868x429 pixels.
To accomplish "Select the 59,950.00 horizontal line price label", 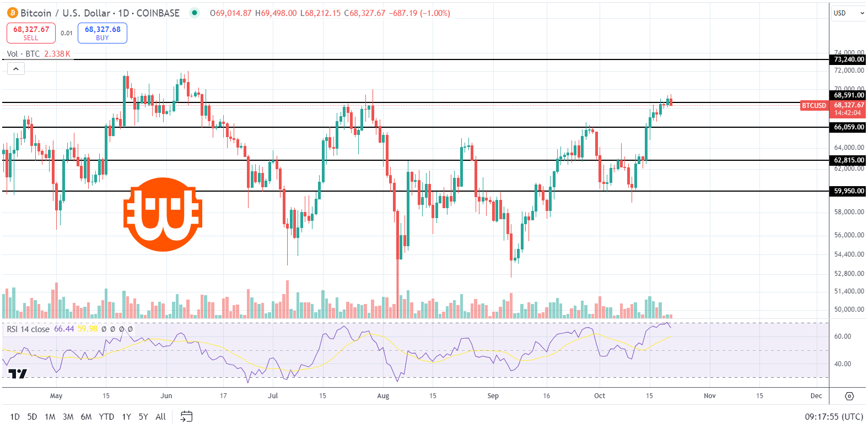I will pyautogui.click(x=849, y=191).
